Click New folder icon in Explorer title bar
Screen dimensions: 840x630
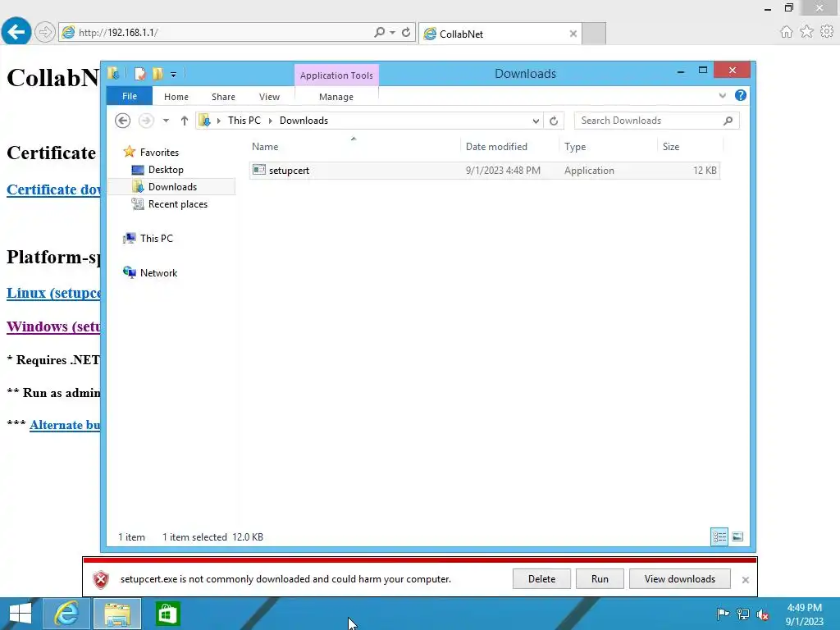157,74
